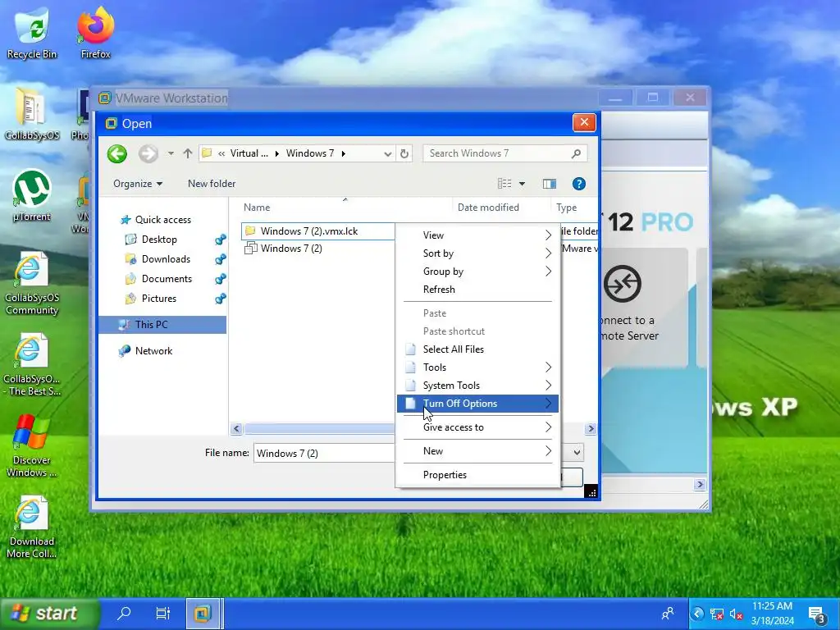Click the New folder button
Image resolution: width=840 pixels, height=630 pixels.
pos(212,184)
